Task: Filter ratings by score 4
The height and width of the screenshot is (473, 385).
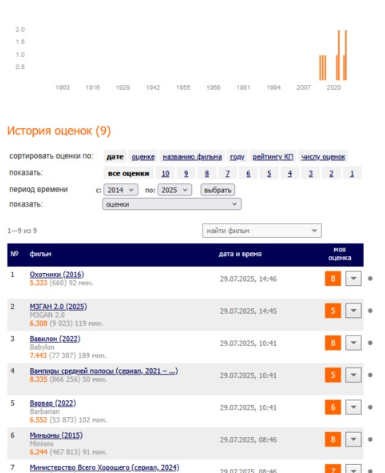Action: (290, 173)
